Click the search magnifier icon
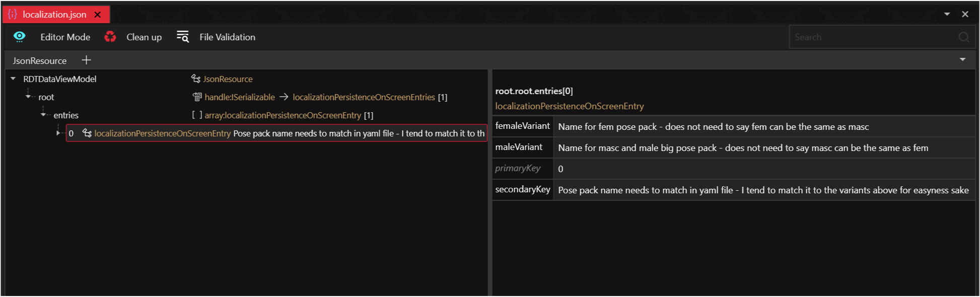Screen dimensions: 980x297 click(963, 37)
